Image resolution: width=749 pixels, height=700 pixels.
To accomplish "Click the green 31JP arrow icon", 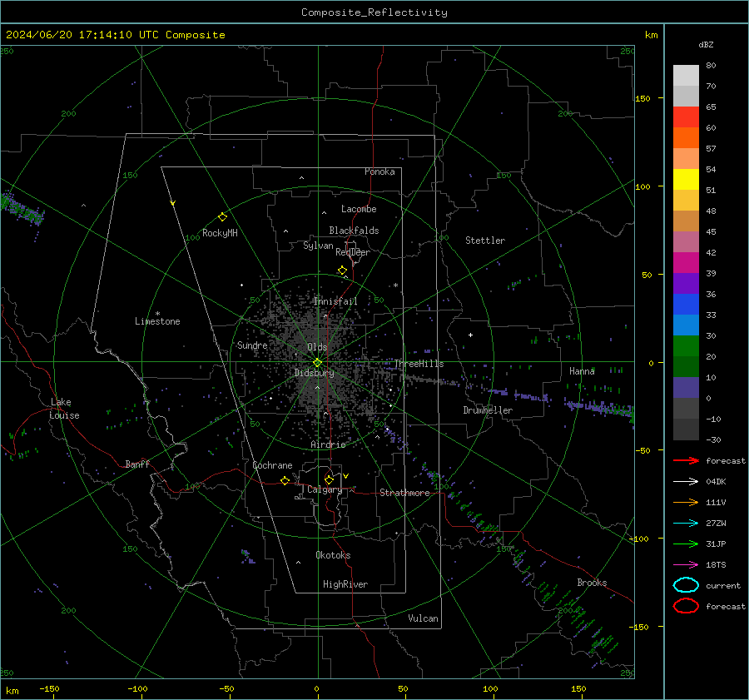I will [686, 544].
